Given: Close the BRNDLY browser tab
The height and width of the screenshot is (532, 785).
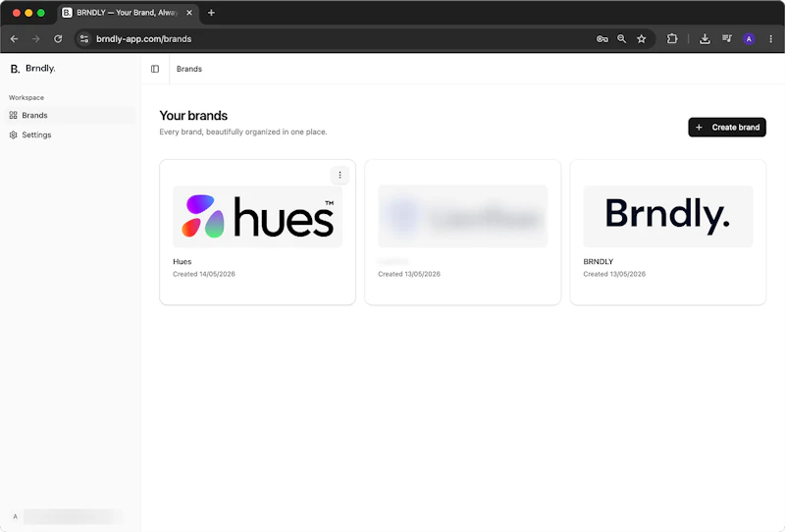Looking at the screenshot, I should tap(189, 13).
